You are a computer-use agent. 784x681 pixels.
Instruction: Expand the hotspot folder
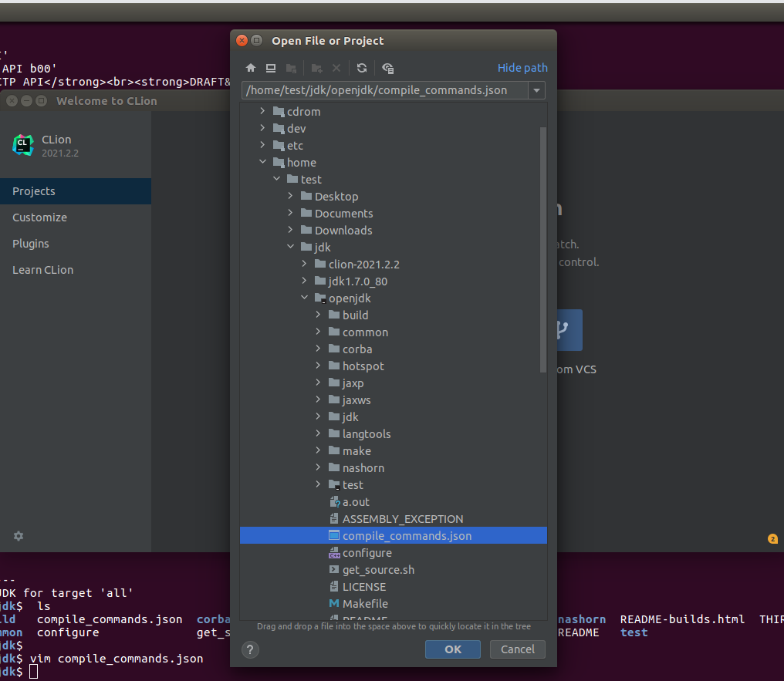click(318, 366)
